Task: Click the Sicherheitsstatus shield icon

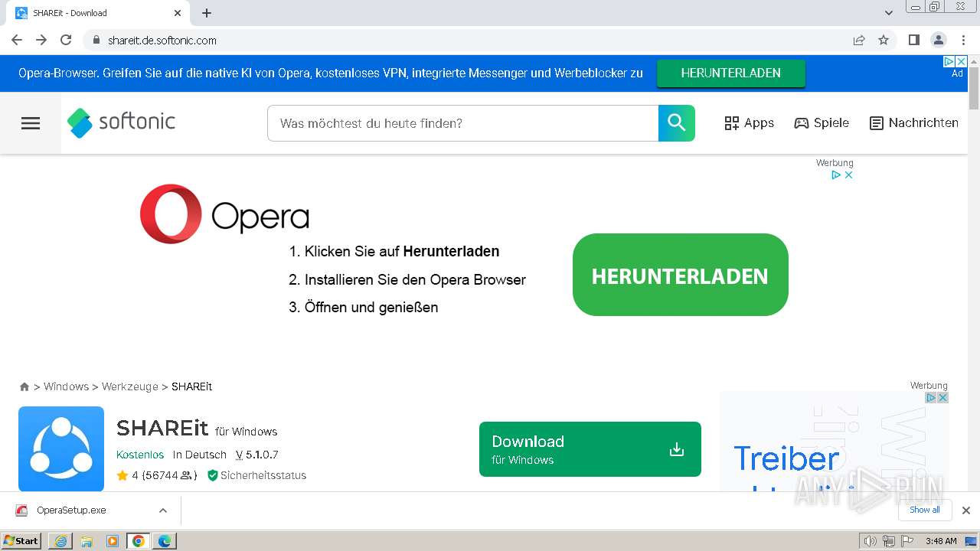Action: click(x=213, y=475)
